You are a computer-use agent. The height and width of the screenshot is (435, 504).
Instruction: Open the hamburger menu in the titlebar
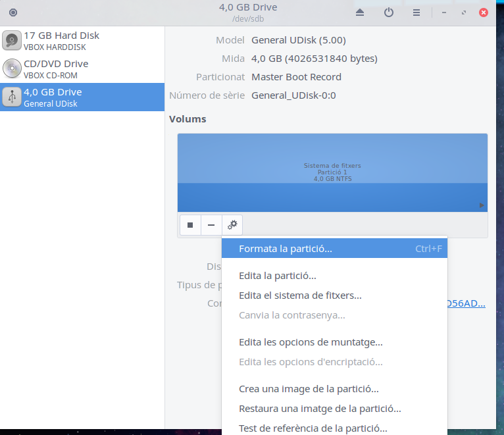point(416,13)
